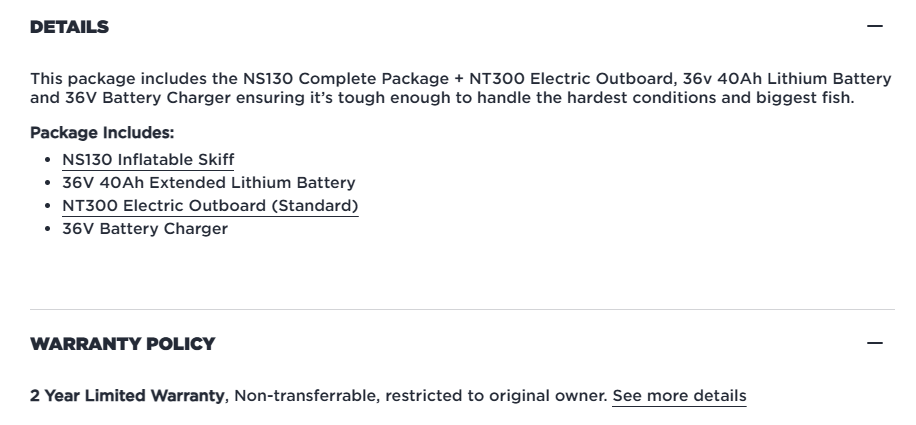Click the bullet before NS130 Inflatable Skiff
The width and height of the screenshot is (916, 425).
[48, 160]
